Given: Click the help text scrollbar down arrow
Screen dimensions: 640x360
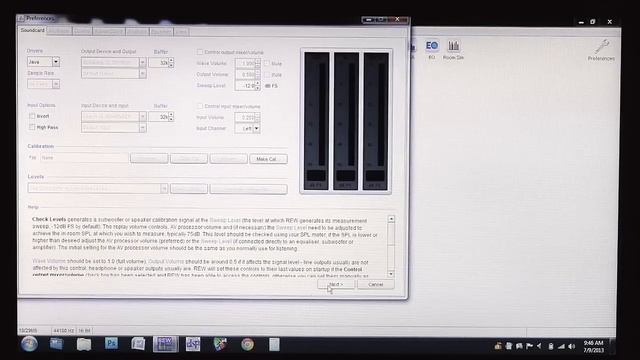Looking at the screenshot, I should pos(391,274).
